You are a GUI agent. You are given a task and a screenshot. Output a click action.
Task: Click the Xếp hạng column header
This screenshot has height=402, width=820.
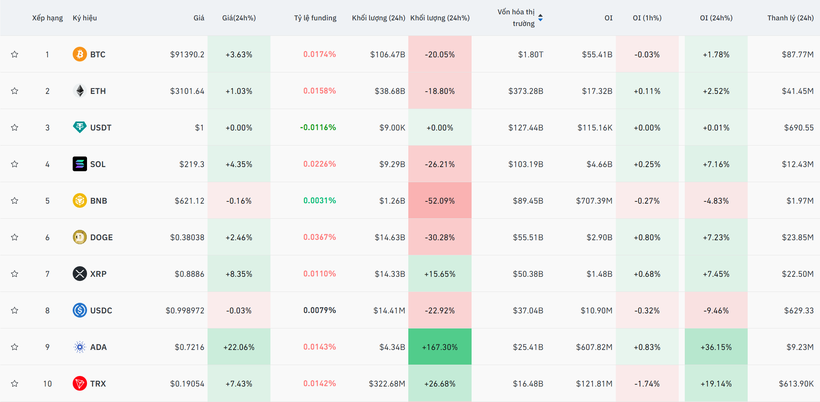click(48, 18)
